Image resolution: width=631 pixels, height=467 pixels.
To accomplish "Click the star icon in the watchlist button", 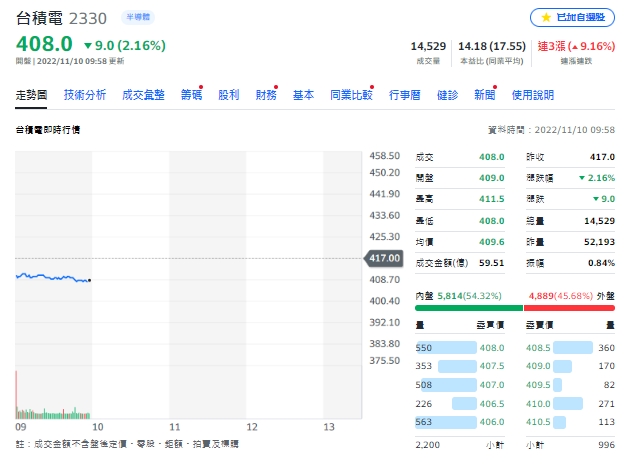I will pos(546,17).
